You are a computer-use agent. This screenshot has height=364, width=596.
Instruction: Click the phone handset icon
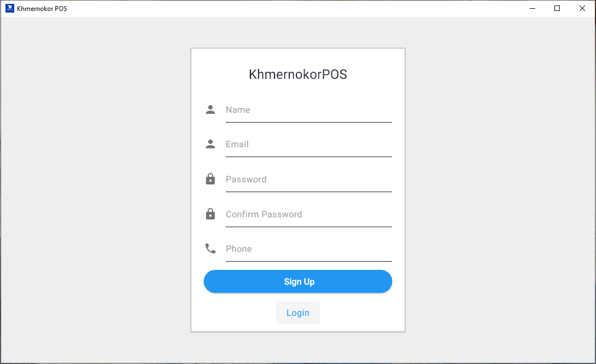pyautogui.click(x=210, y=249)
